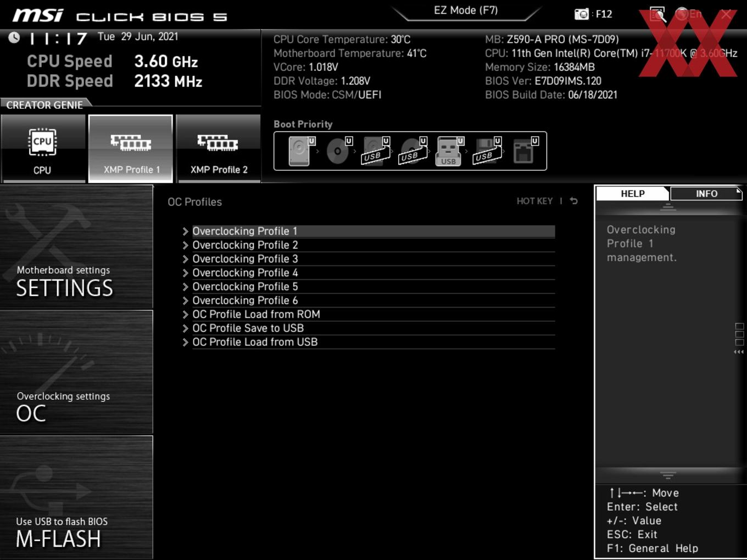Expand OC Profile Load from ROM chevron
The image size is (747, 560).
(186, 315)
